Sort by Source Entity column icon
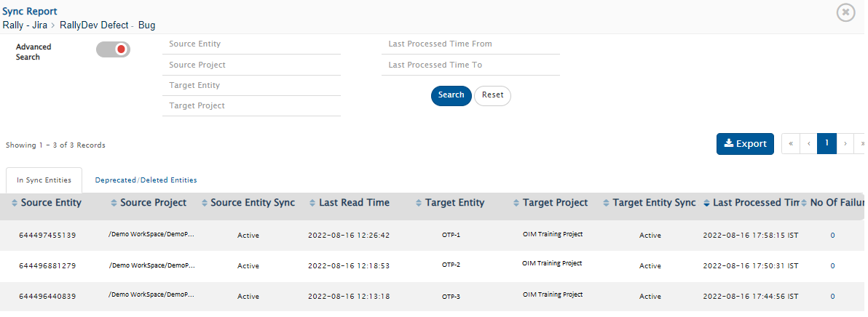The image size is (868, 317). pos(15,203)
